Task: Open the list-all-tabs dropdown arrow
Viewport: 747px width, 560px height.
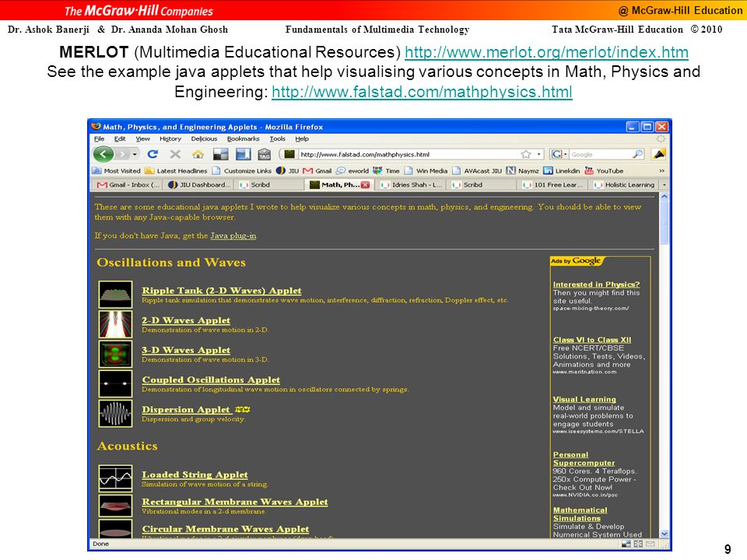Action: click(664, 185)
